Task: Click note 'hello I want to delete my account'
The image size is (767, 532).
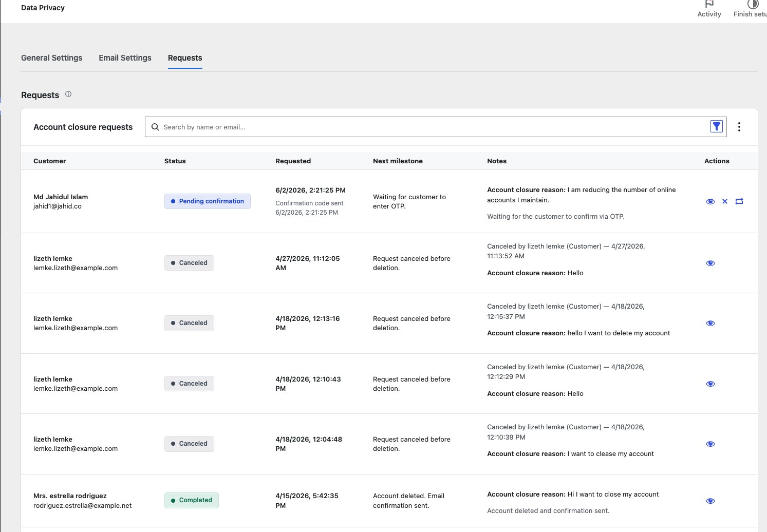Action: (619, 333)
